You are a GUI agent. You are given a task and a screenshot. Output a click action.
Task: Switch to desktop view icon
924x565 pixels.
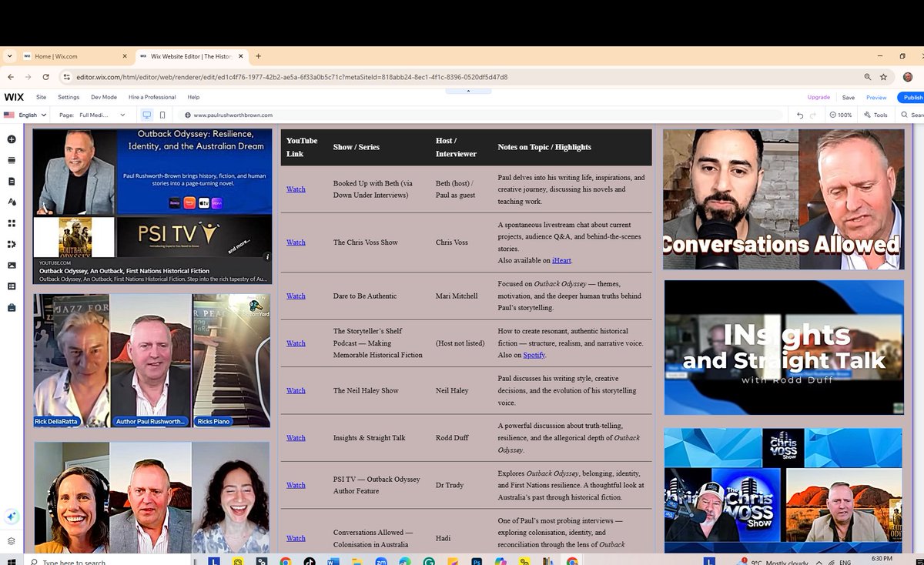147,115
